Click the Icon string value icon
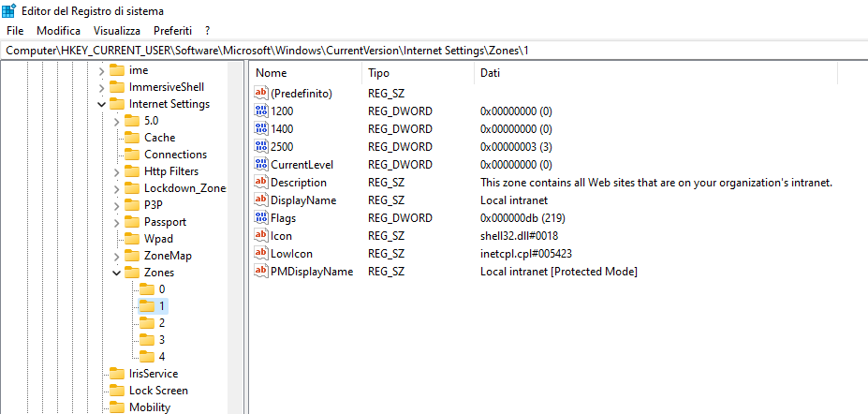868x414 pixels. click(x=260, y=236)
